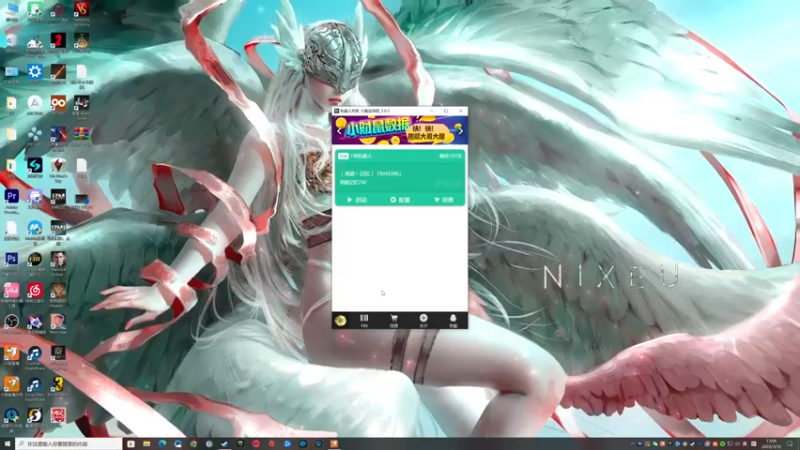Open the Sherlock Holmes game shortcut

click(58, 262)
